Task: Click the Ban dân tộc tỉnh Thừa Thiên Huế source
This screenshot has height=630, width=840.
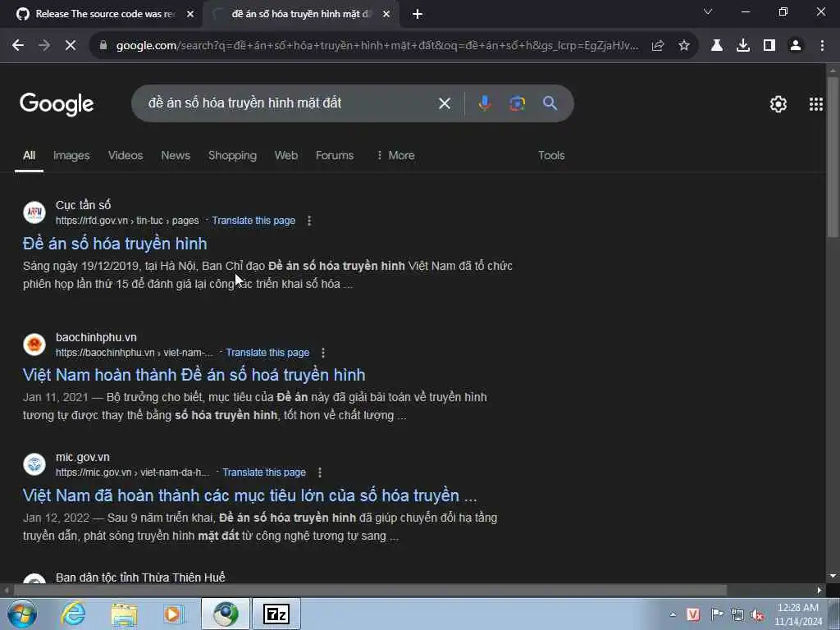Action: click(x=140, y=577)
